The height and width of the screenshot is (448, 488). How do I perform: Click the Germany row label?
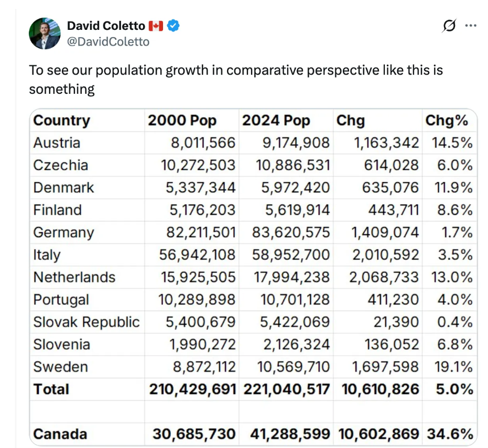point(63,232)
